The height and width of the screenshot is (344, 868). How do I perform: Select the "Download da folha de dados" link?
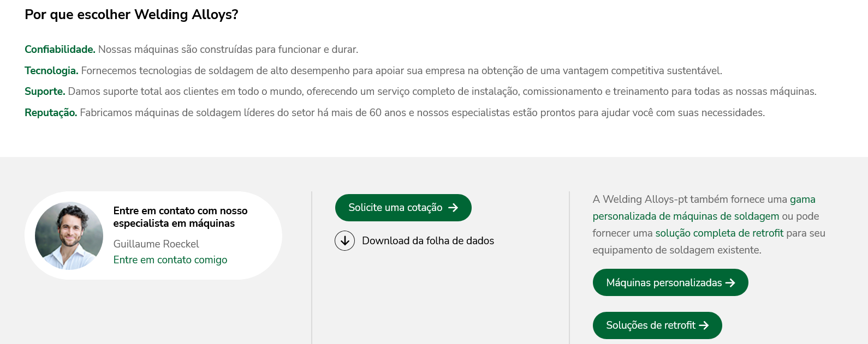pyautogui.click(x=427, y=241)
